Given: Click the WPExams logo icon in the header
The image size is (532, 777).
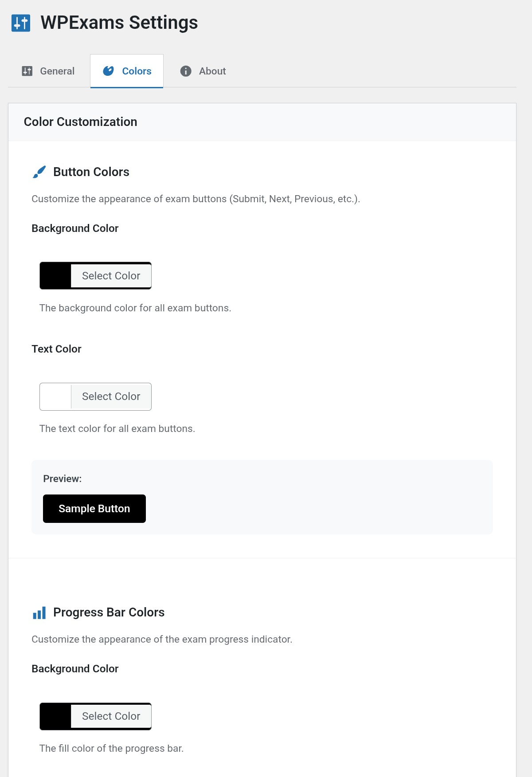Looking at the screenshot, I should [x=21, y=23].
